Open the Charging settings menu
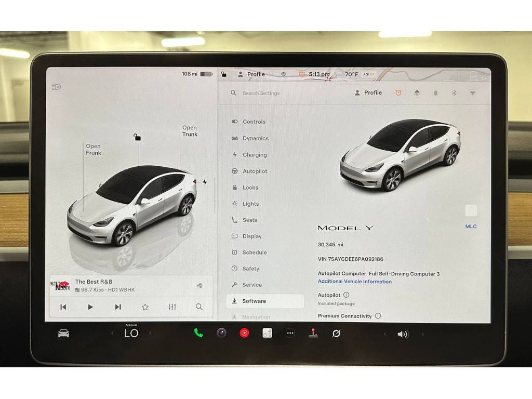532x399 pixels. [x=250, y=155]
